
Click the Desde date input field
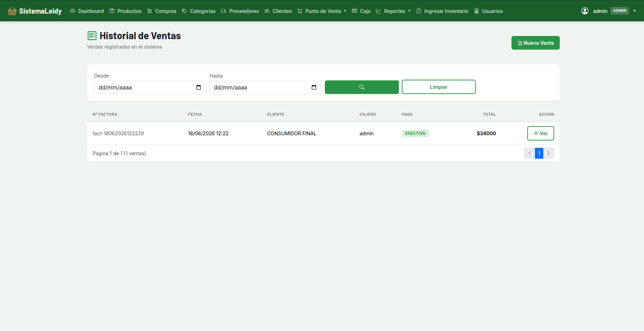(x=150, y=87)
